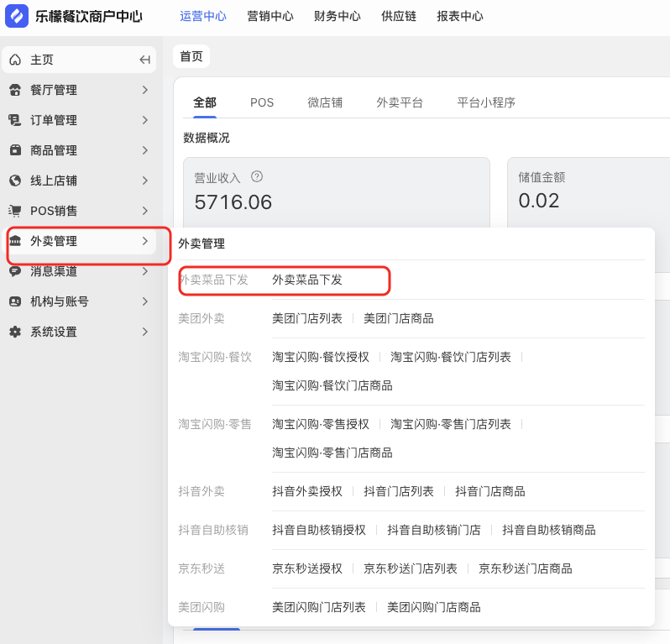Open the 营销中心 top menu
670x644 pixels.
270,16
